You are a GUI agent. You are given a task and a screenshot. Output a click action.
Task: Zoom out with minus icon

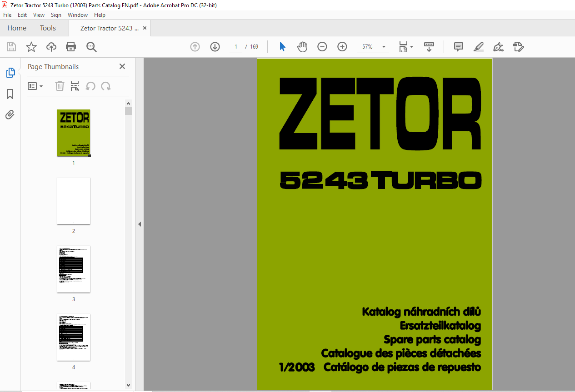(x=322, y=47)
